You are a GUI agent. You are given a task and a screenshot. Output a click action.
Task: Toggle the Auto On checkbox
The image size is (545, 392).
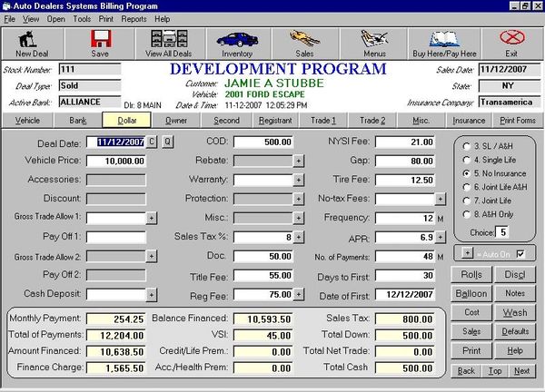coord(520,251)
